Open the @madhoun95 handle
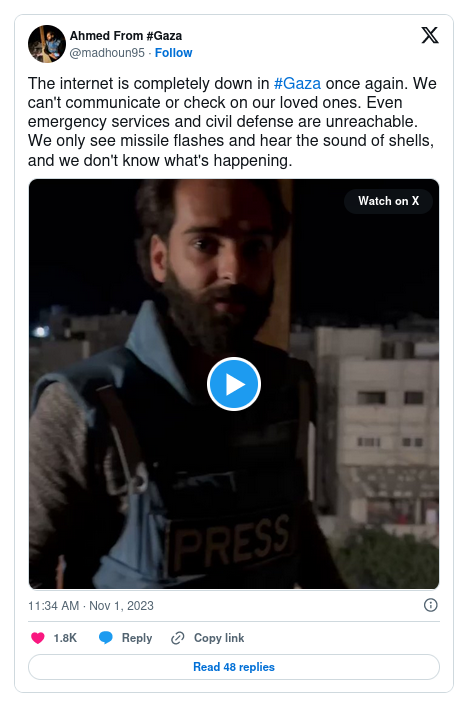Viewport: 466px width, 707px height. click(x=107, y=53)
